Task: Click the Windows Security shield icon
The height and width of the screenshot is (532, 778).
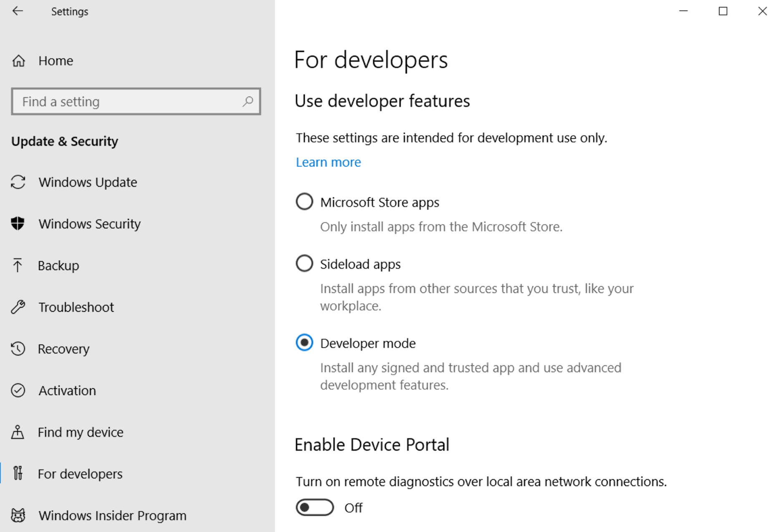Action: tap(18, 223)
